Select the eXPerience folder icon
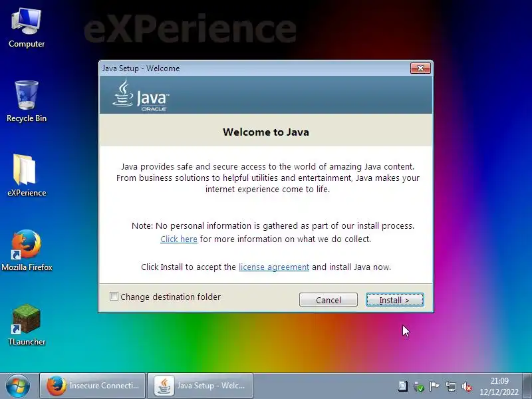Screen dimensions: 532x399 pos(27,176)
